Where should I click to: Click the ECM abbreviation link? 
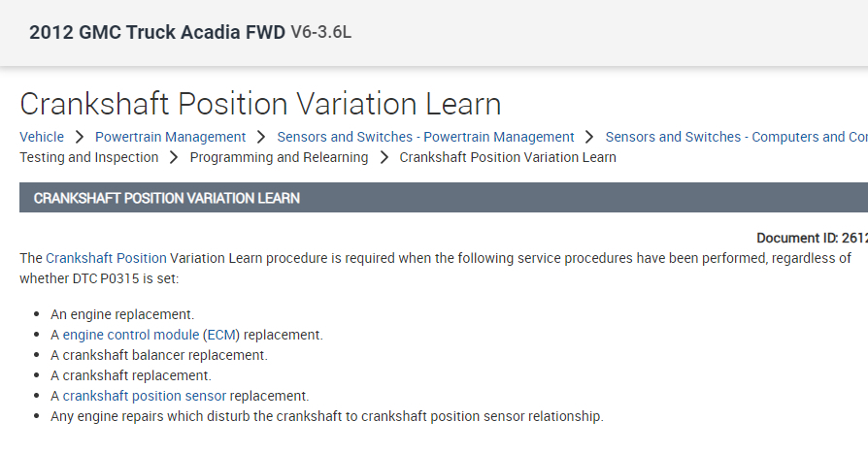(x=221, y=335)
